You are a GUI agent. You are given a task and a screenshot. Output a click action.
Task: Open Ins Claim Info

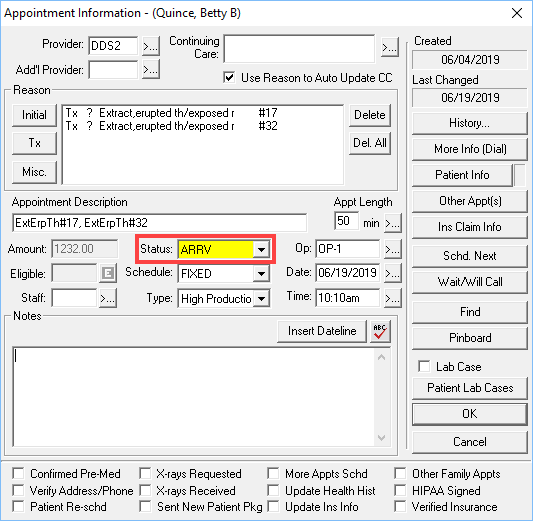pos(469,227)
